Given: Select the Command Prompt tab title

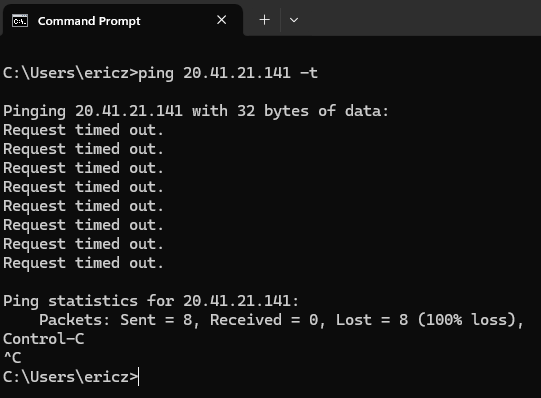Looking at the screenshot, I should tap(89, 21).
